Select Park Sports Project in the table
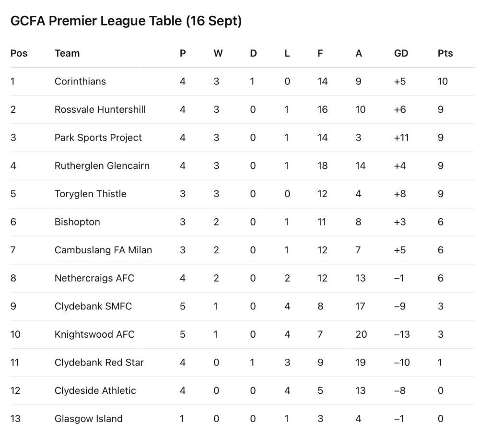The height and width of the screenshot is (448, 491). (98, 138)
